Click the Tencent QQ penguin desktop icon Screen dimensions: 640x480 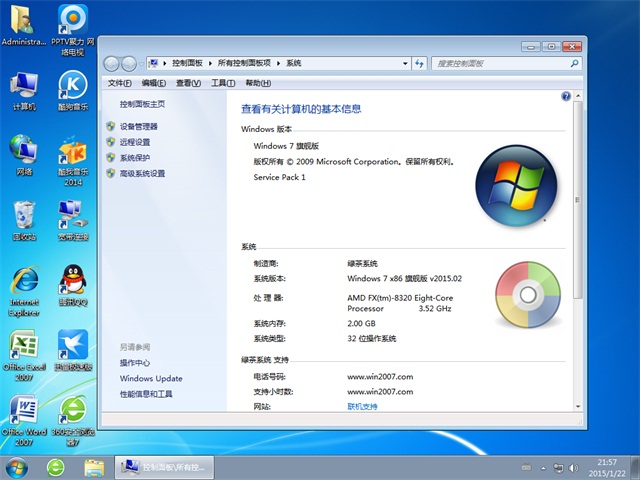(x=71, y=281)
